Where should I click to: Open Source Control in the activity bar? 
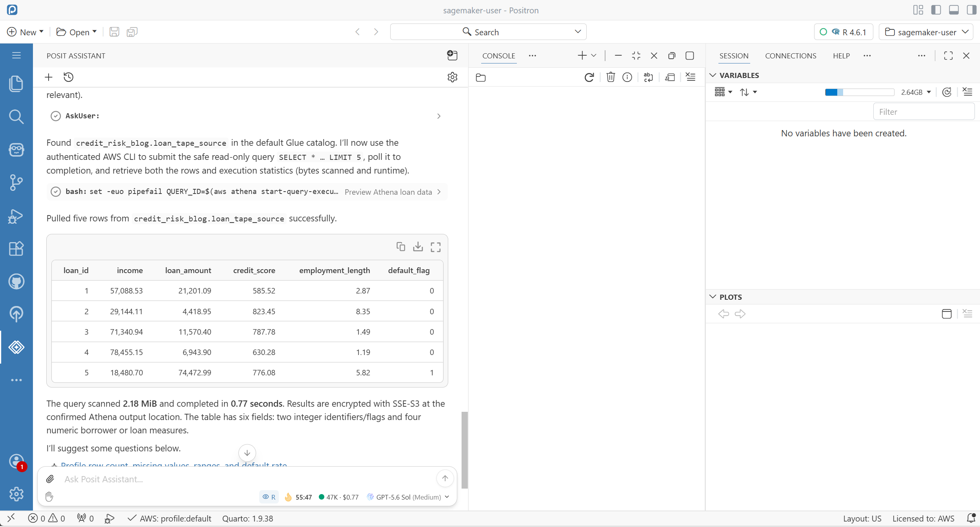[x=16, y=183]
